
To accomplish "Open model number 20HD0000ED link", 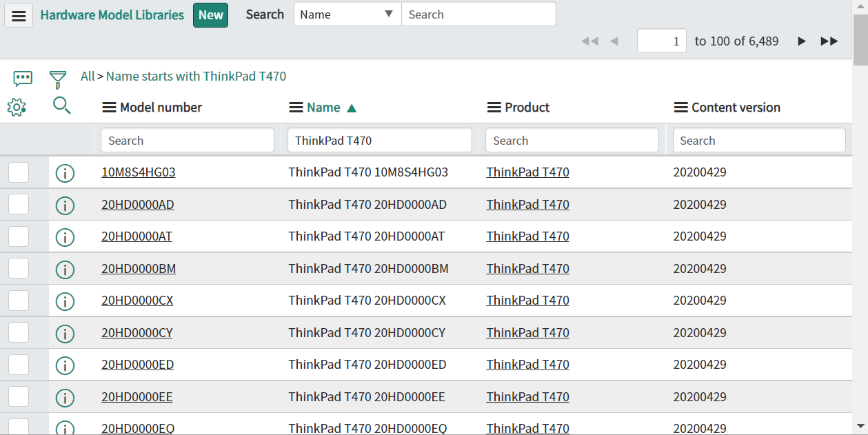I will point(138,365).
